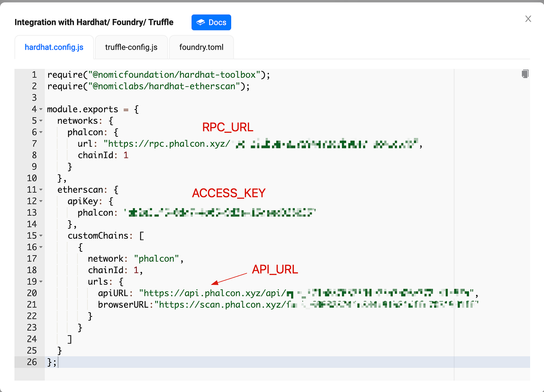Close the integration dialog with X
Viewport: 544px width, 392px height.
pyautogui.click(x=528, y=19)
